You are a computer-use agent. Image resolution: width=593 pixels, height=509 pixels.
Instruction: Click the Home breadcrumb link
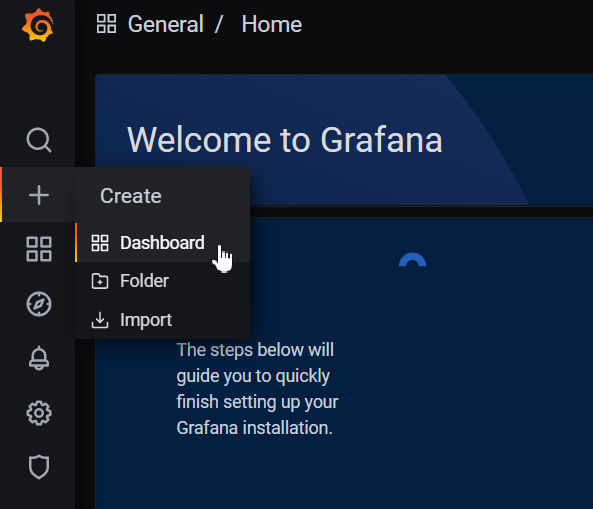pos(272,24)
